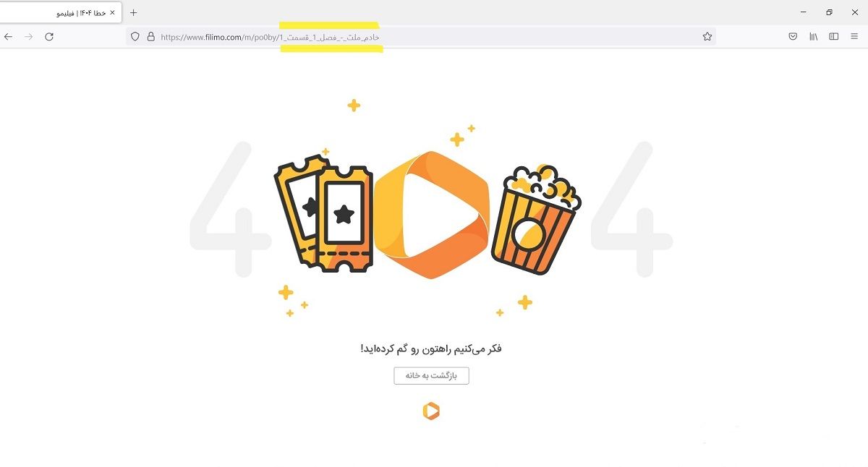Screen dimensions: 868x467
Task: Open the Library bookshelf icon
Action: 814,36
